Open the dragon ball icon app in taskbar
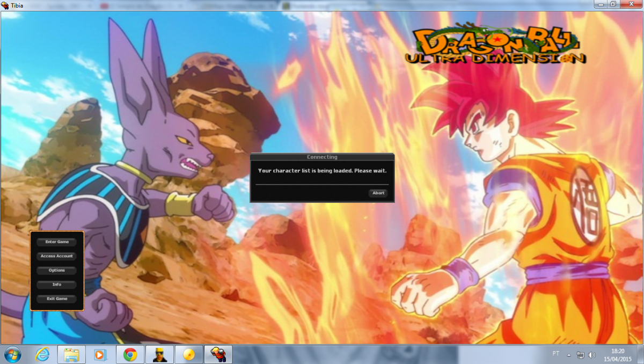644x364 pixels. point(189,354)
